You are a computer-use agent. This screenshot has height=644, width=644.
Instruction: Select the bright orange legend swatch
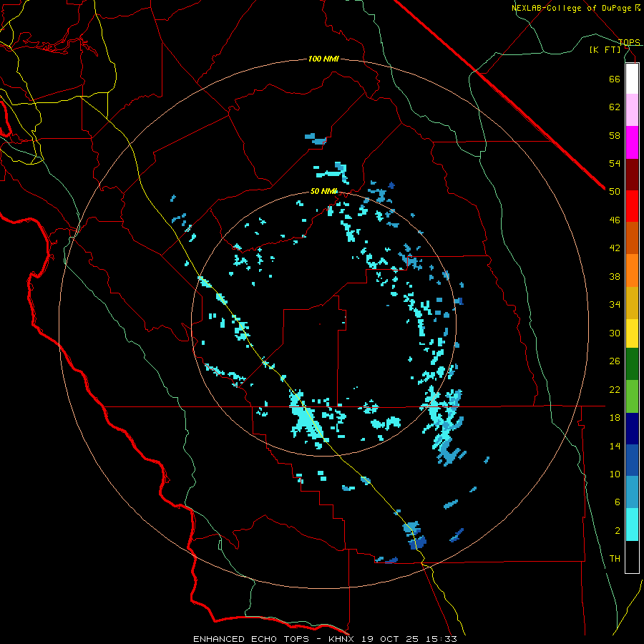pos(632,270)
